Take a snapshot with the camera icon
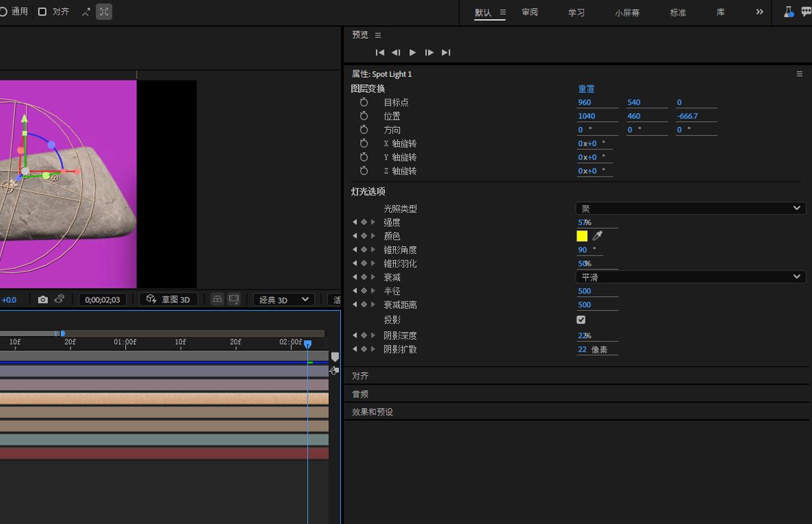Screen dimensions: 812x524 click(x=43, y=300)
